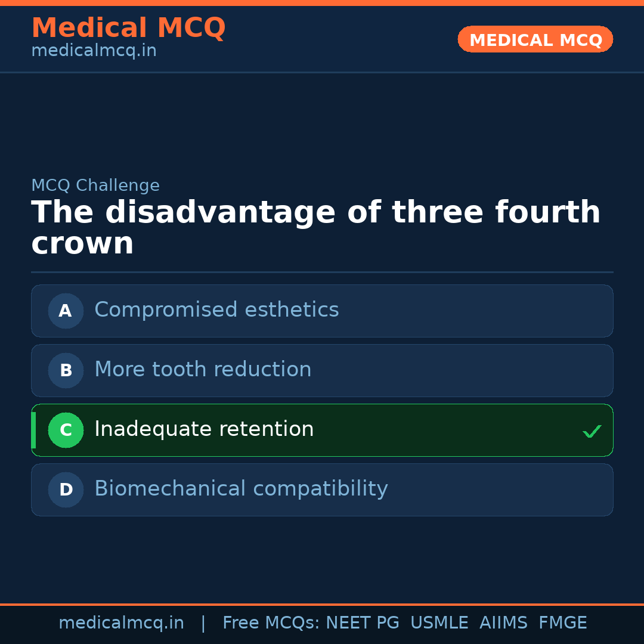Select AIIMS in the footer
The image size is (644, 644).
click(x=503, y=623)
